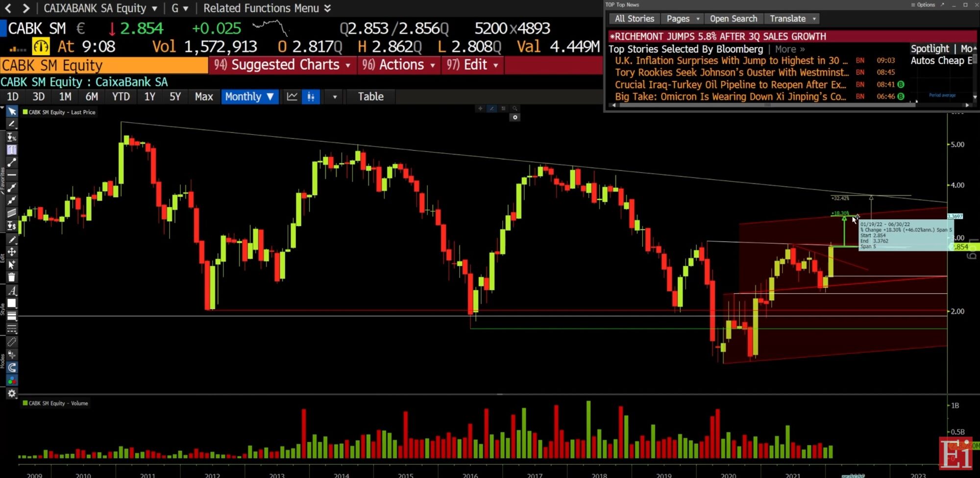Open the Tory Rookies Seek Johnson's Ouster story

click(732, 73)
